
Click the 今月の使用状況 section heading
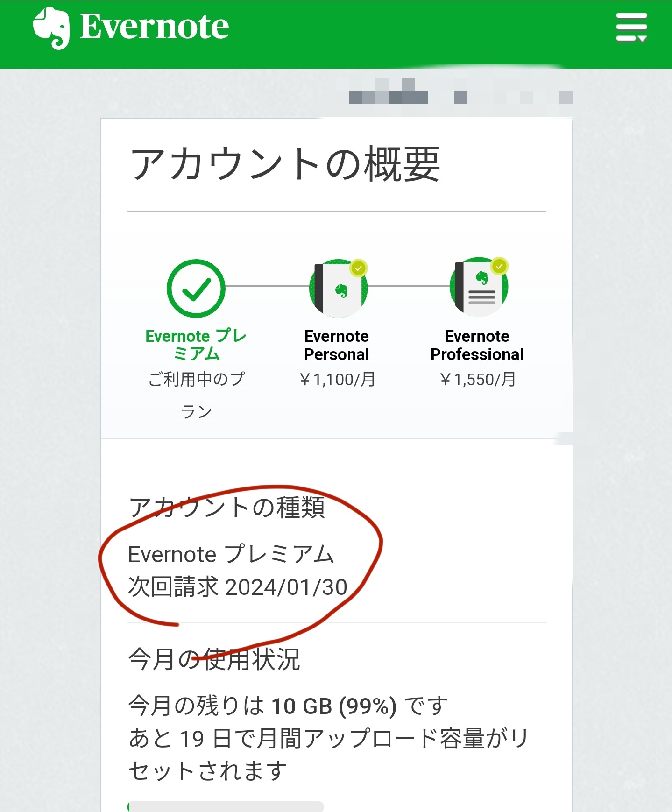click(214, 659)
